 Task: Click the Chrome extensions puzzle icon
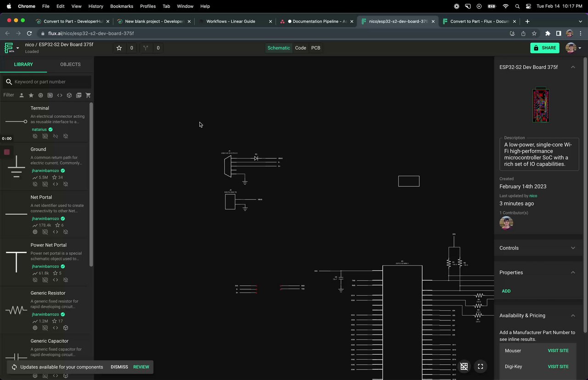pos(548,34)
